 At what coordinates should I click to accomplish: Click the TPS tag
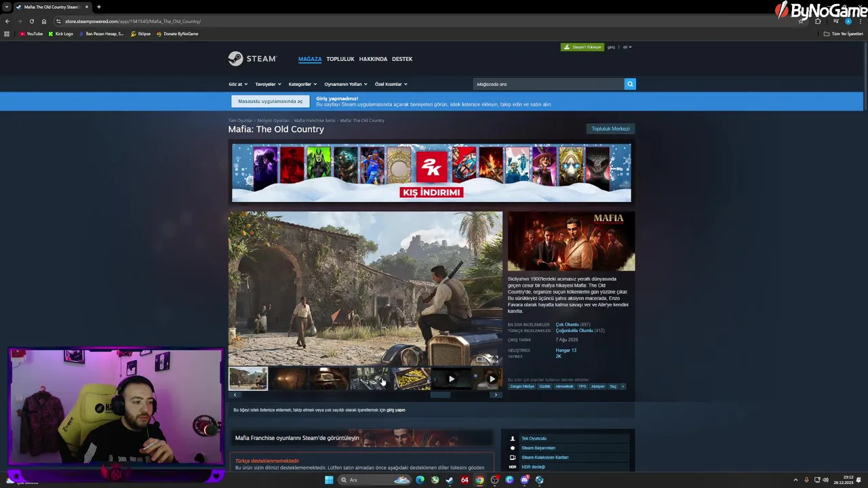click(582, 386)
